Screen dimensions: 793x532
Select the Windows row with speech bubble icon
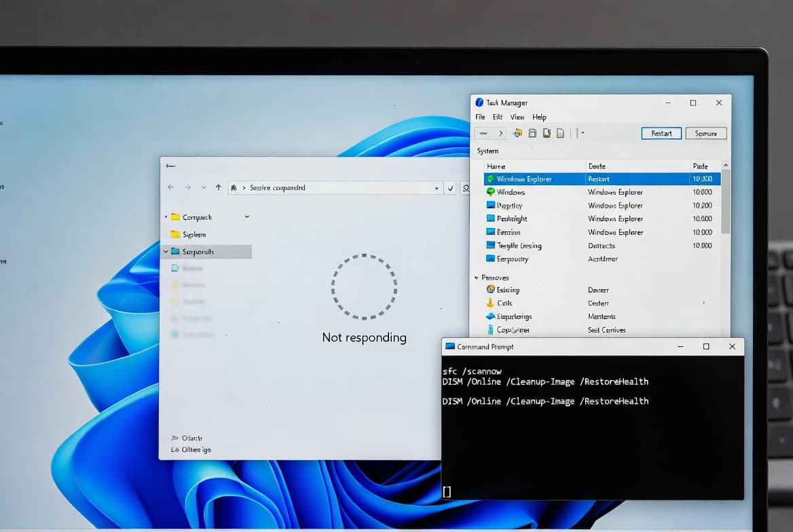click(x=602, y=192)
